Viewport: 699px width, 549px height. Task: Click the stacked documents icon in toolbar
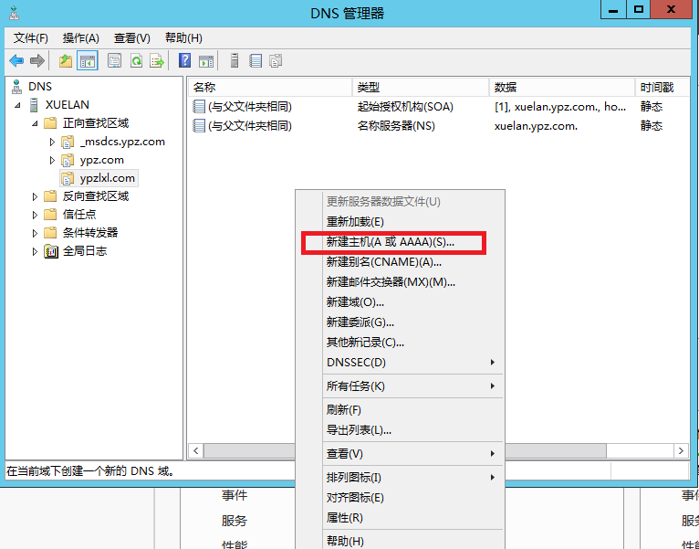click(276, 61)
